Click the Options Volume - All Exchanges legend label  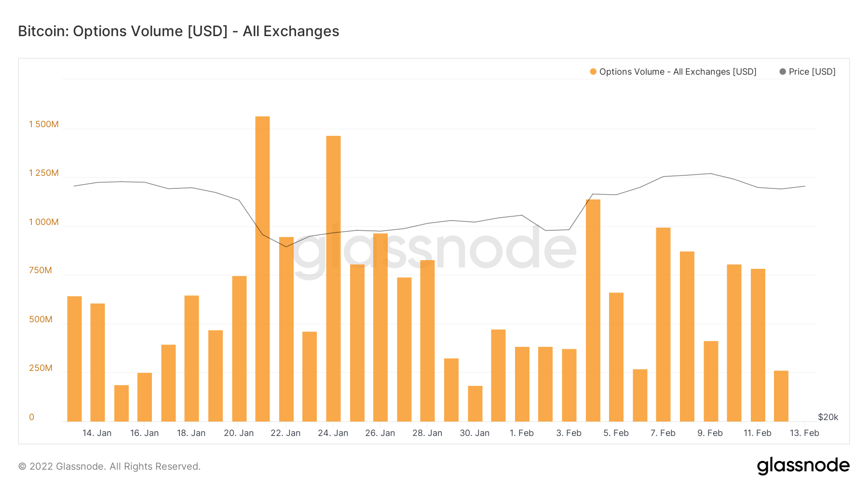[678, 72]
